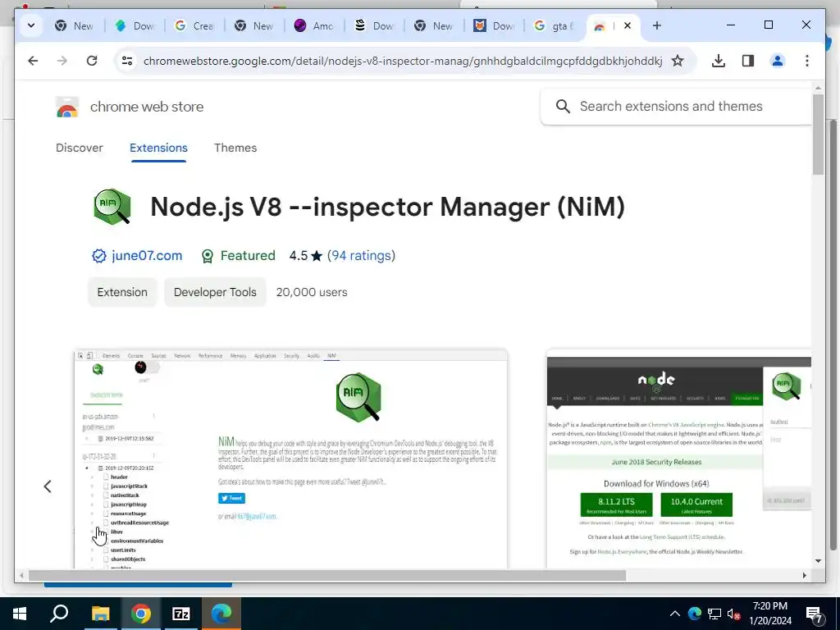Image resolution: width=840 pixels, height=630 pixels.
Task: Open the Chrome profile avatar
Action: pos(778,61)
